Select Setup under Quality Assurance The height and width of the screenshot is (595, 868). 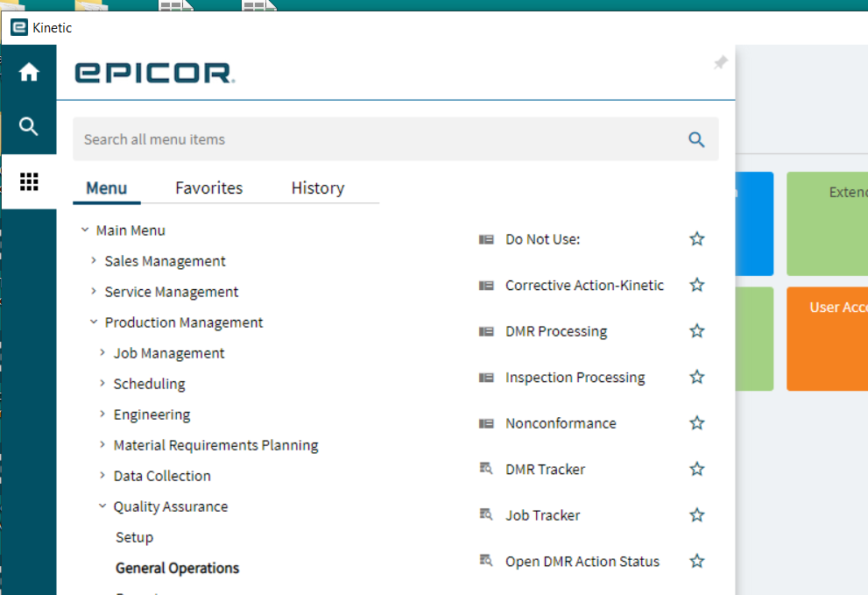[x=135, y=537]
